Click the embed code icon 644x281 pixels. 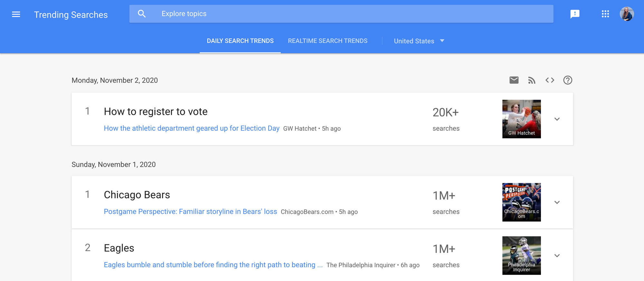[550, 80]
